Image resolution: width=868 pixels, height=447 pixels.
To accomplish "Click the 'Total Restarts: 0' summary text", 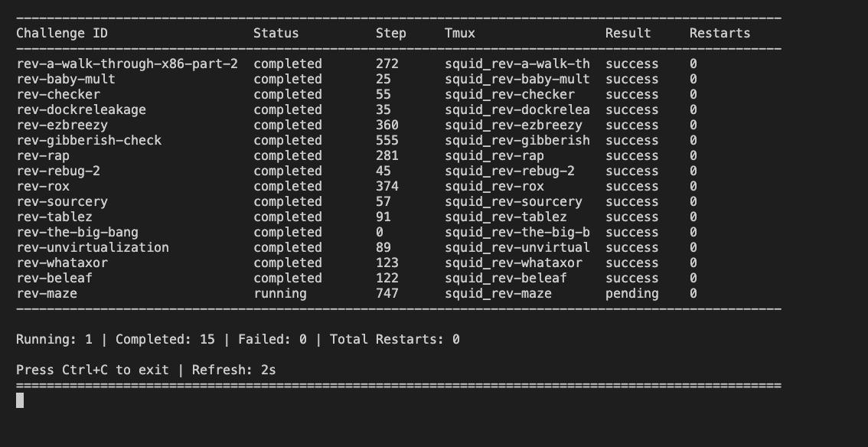I will 395,339.
